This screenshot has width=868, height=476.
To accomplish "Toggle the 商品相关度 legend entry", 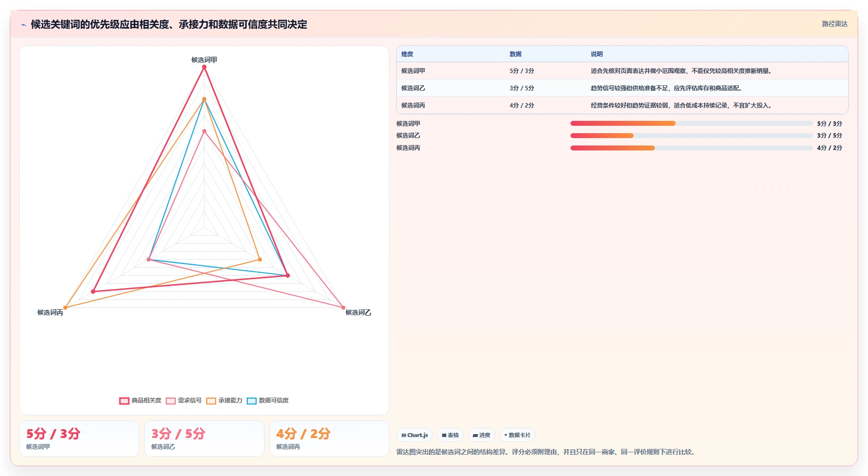I will 140,401.
